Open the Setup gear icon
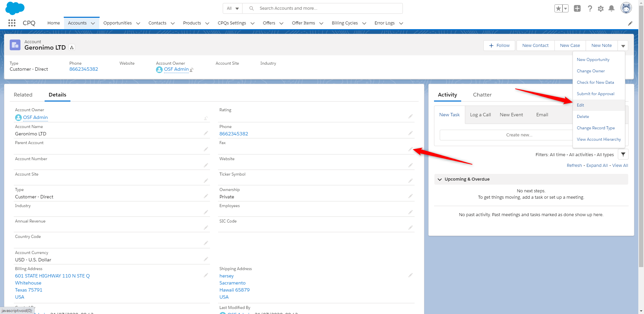The image size is (644, 314). (x=601, y=8)
